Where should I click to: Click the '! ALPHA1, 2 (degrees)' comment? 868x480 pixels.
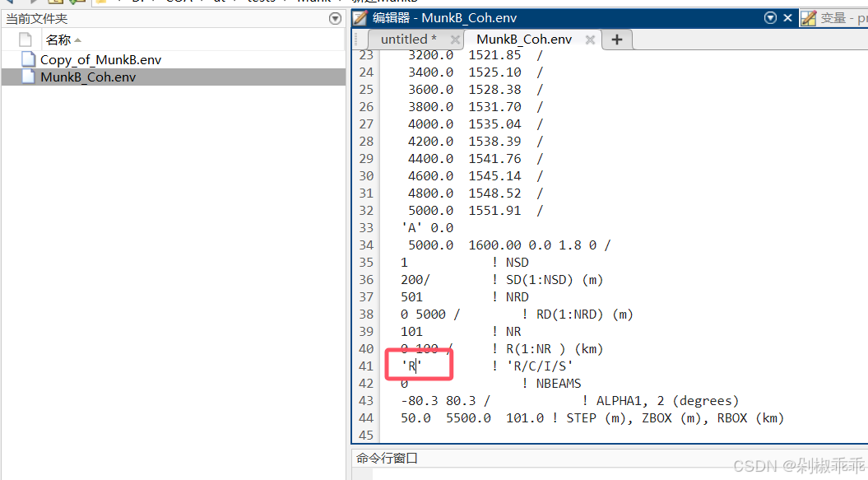[x=661, y=401]
